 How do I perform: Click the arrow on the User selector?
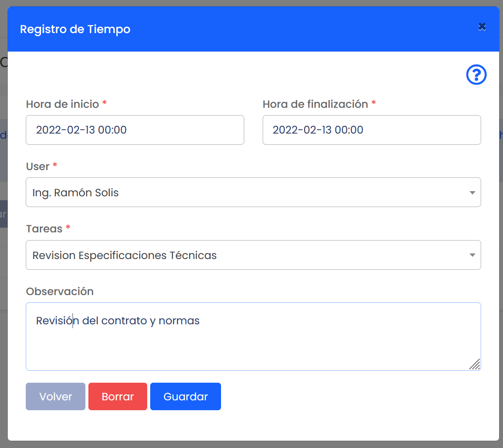pyautogui.click(x=472, y=193)
